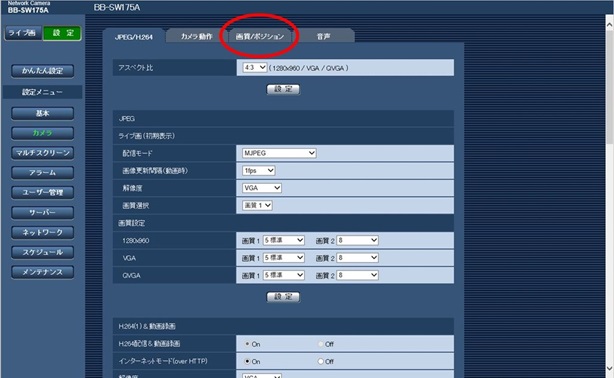Image resolution: width=614 pixels, height=378 pixels.
Task: Select the JPEG/H.264 tab
Action: (134, 37)
